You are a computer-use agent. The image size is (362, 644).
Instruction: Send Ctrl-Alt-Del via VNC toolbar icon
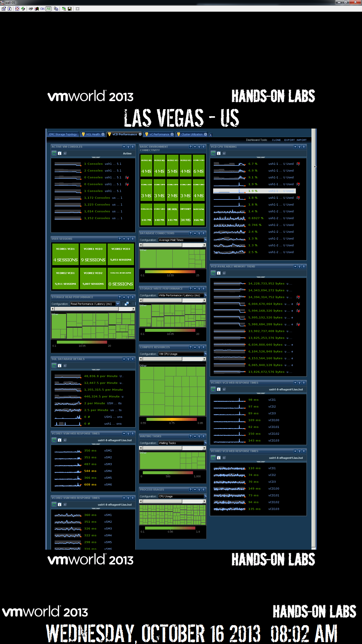tap(31, 9)
